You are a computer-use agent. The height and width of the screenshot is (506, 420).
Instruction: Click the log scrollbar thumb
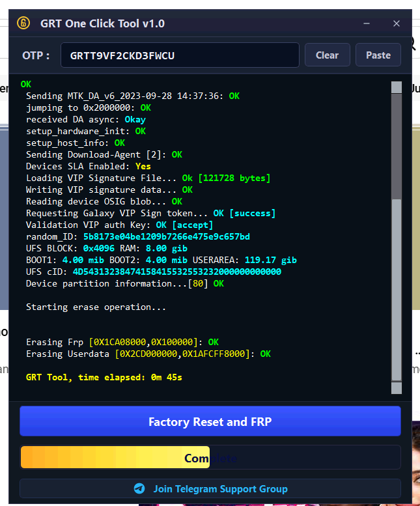click(x=396, y=289)
